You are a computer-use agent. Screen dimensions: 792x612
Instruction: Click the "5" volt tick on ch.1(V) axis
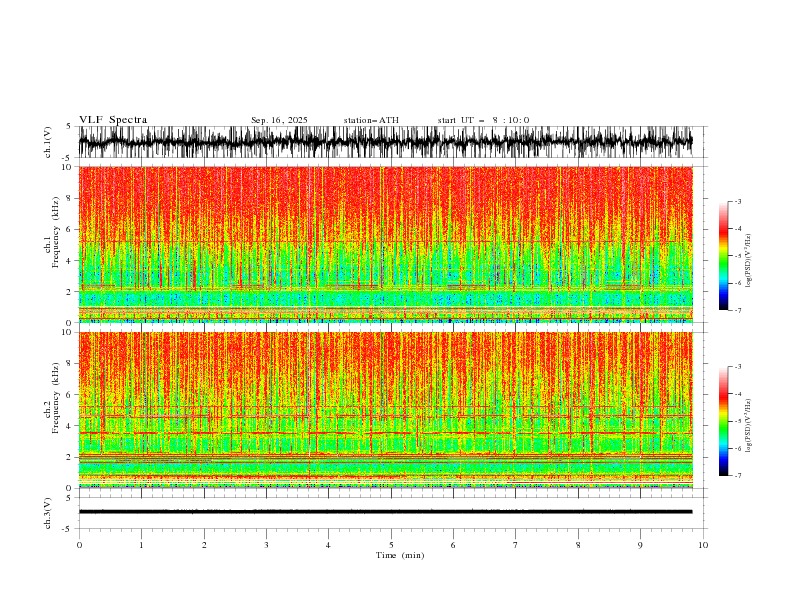(69, 126)
